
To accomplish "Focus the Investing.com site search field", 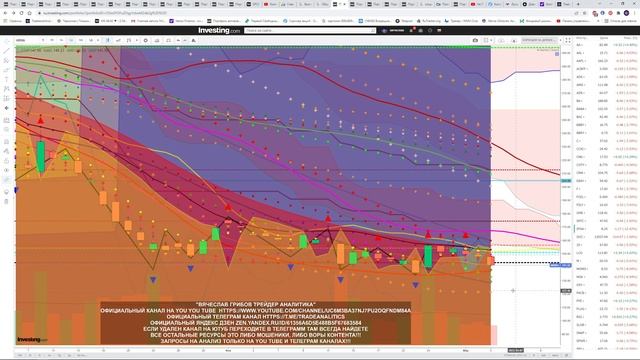I will click(310, 30).
